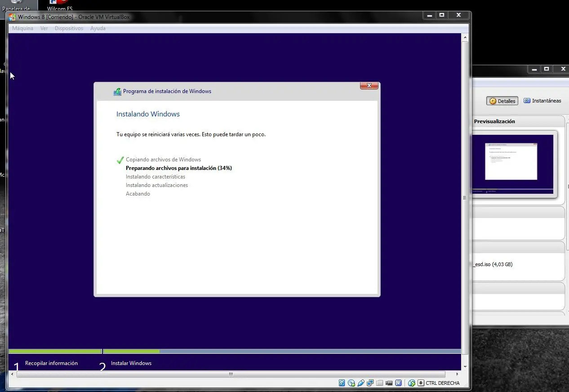
Task: Click the green checkmark beside Copiando archivos
Action: (120, 160)
